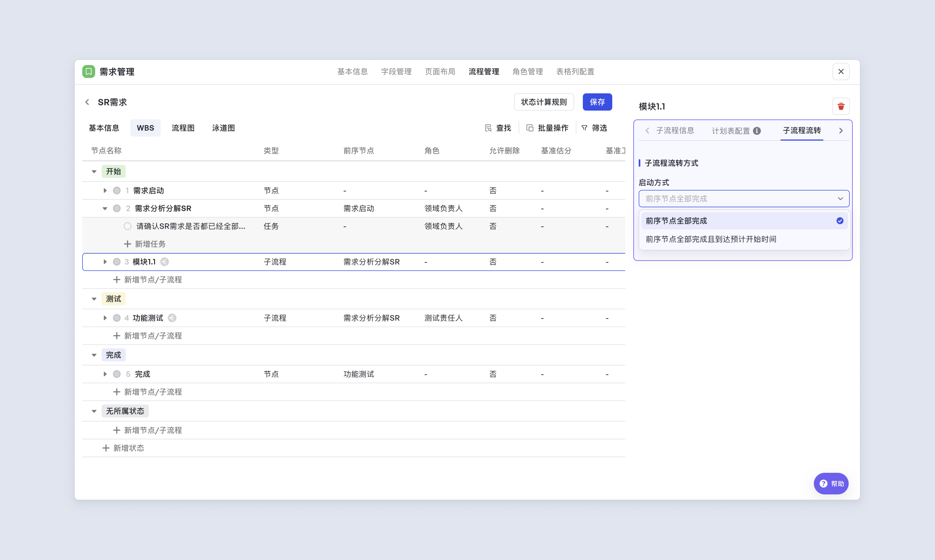Select the 子流程流转 panel tab
This screenshot has width=935, height=560.
click(x=801, y=131)
